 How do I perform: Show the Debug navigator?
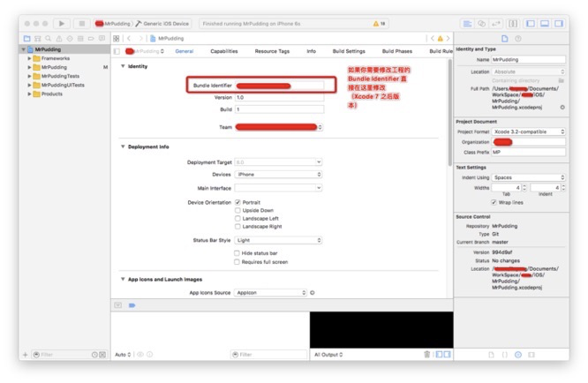click(x=80, y=38)
